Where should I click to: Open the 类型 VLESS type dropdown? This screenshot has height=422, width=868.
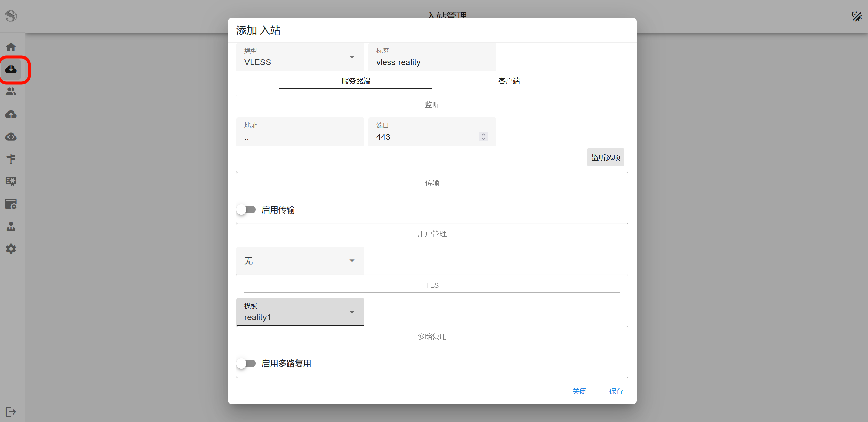[x=300, y=57]
